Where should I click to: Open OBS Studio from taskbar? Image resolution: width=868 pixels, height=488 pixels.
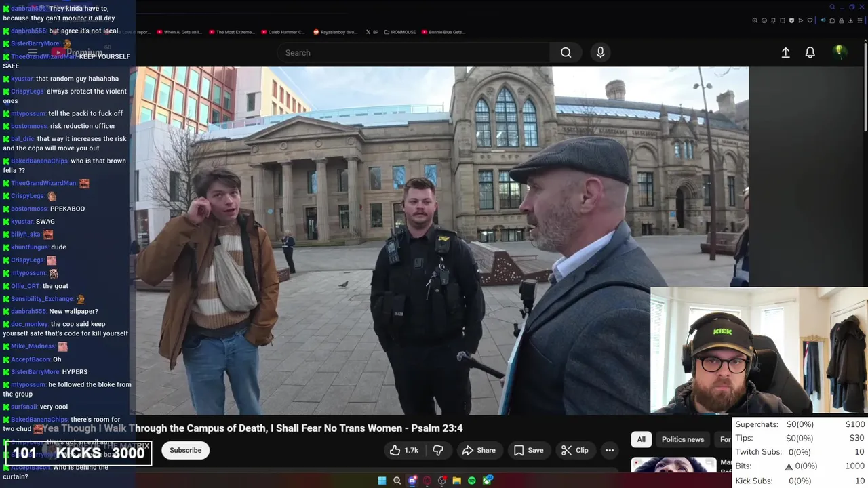(x=442, y=481)
